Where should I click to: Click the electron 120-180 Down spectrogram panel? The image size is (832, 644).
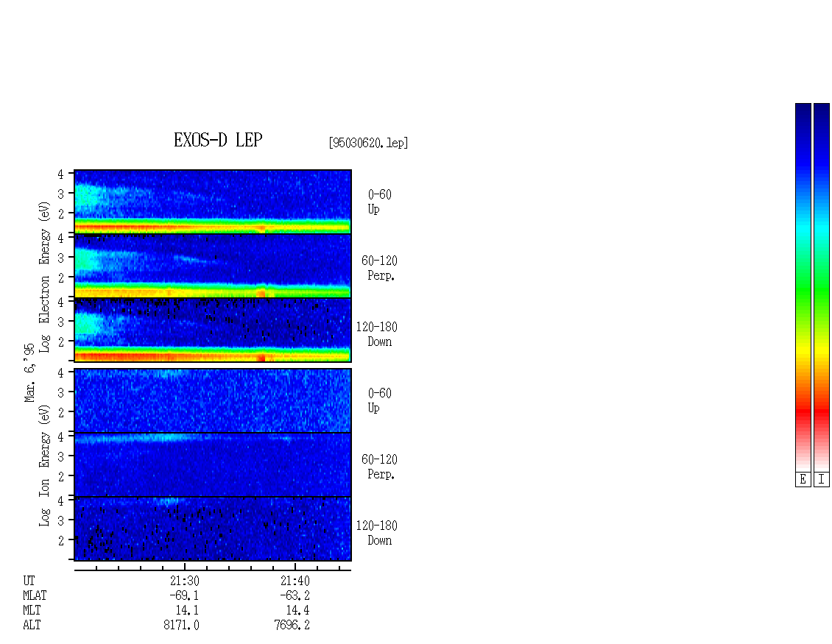tap(213, 330)
